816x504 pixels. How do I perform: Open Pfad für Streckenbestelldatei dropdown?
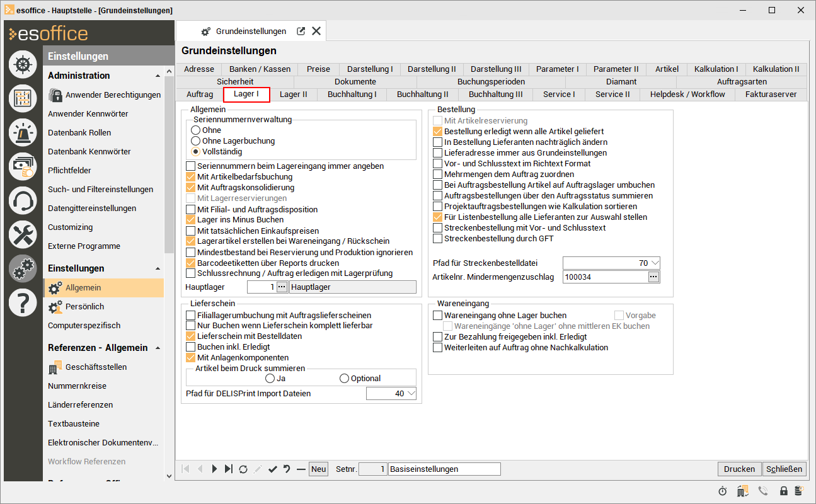point(655,263)
